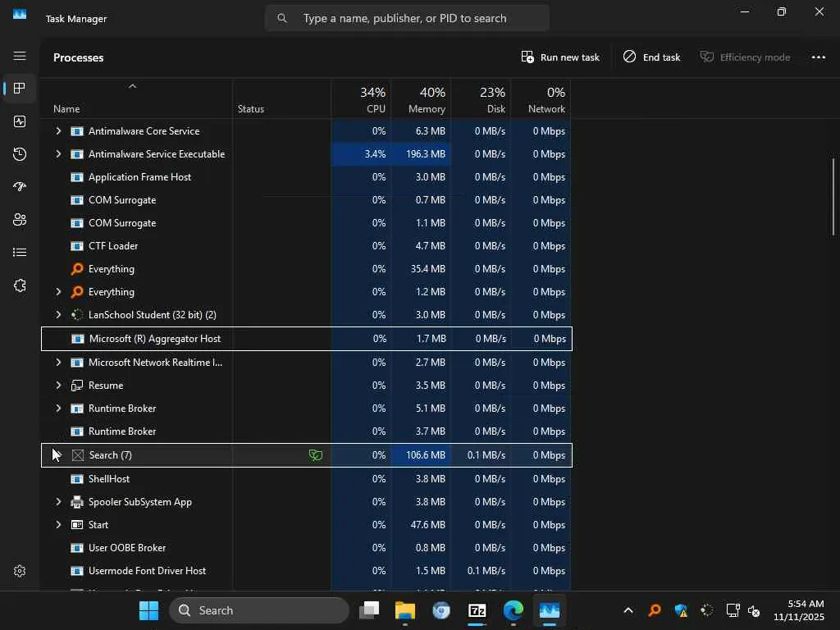This screenshot has height=630, width=840.
Task: Select Usermode Font Driver Host row
Action: (307, 571)
